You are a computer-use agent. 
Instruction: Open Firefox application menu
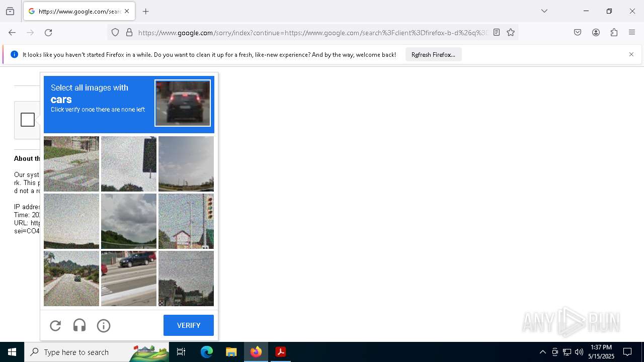(x=632, y=32)
